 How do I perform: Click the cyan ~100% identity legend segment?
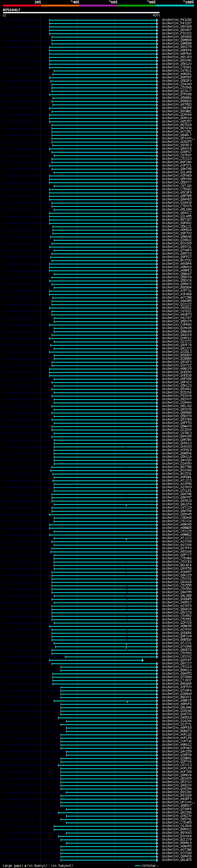click(175, 6)
